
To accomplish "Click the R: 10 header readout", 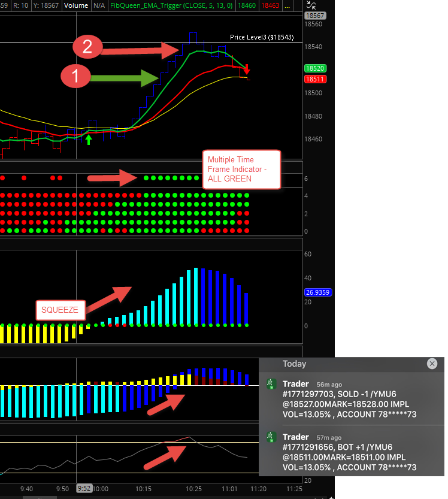I will (x=21, y=5).
